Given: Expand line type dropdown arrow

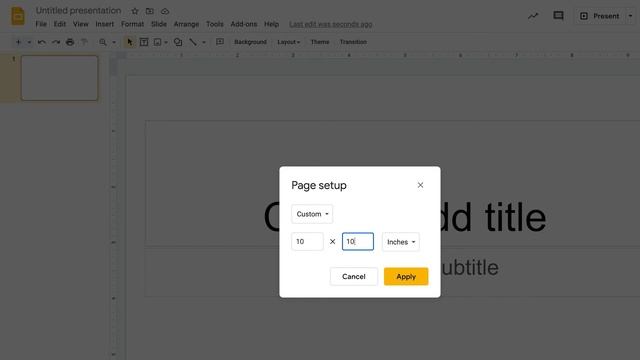Looking at the screenshot, I should coord(204,42).
